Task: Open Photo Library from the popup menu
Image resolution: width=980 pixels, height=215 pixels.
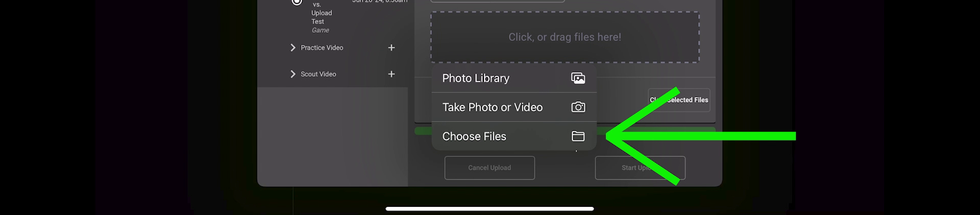Action: 514,78
